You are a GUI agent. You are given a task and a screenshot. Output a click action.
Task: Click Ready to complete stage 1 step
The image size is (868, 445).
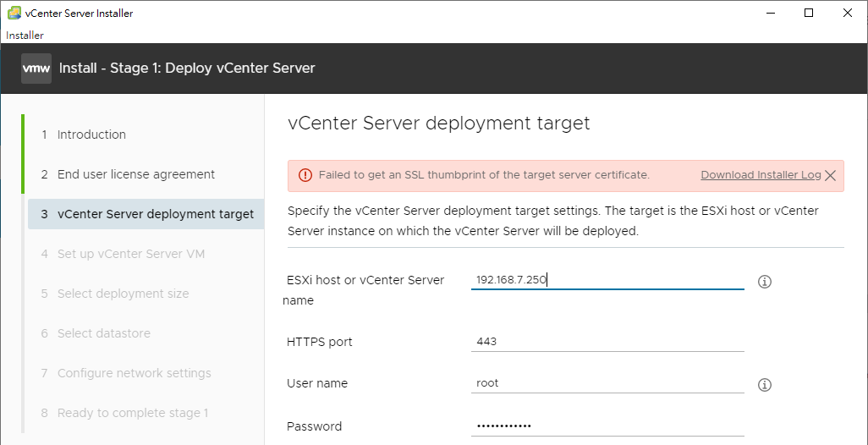coord(133,414)
